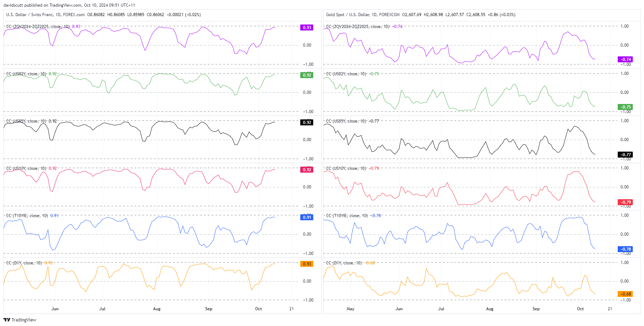
Task: Click the Oct label on Gold time axis
Action: tap(580, 309)
